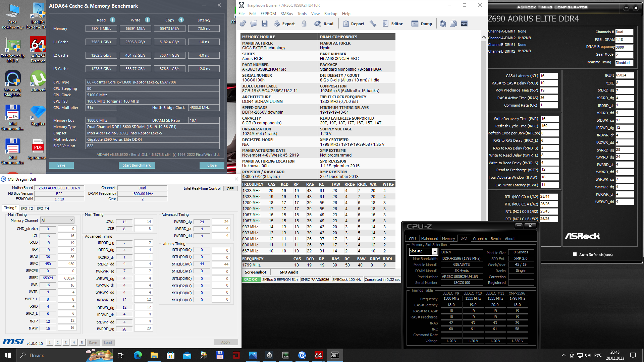
Task: Switch to the SPD #2 tab
Action: point(26,208)
